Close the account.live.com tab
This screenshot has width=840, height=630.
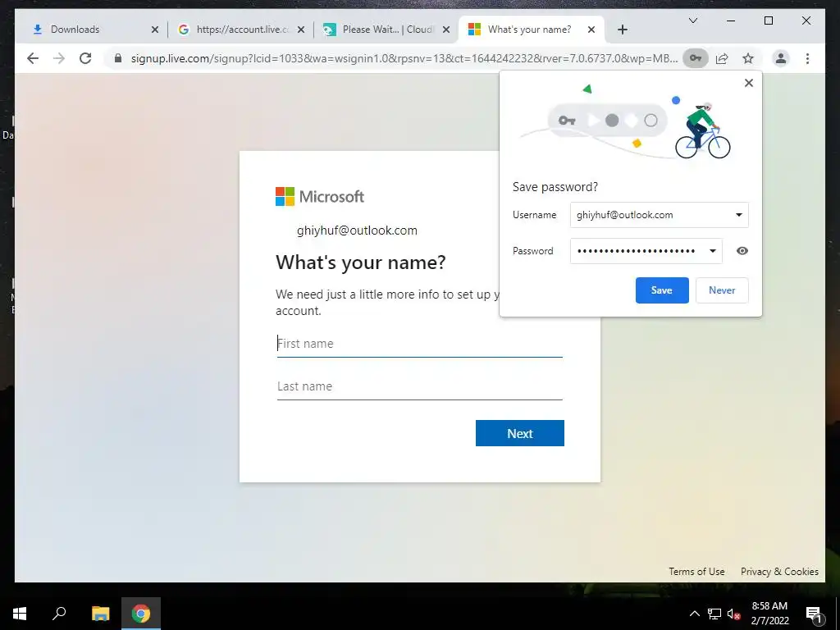pyautogui.click(x=301, y=30)
